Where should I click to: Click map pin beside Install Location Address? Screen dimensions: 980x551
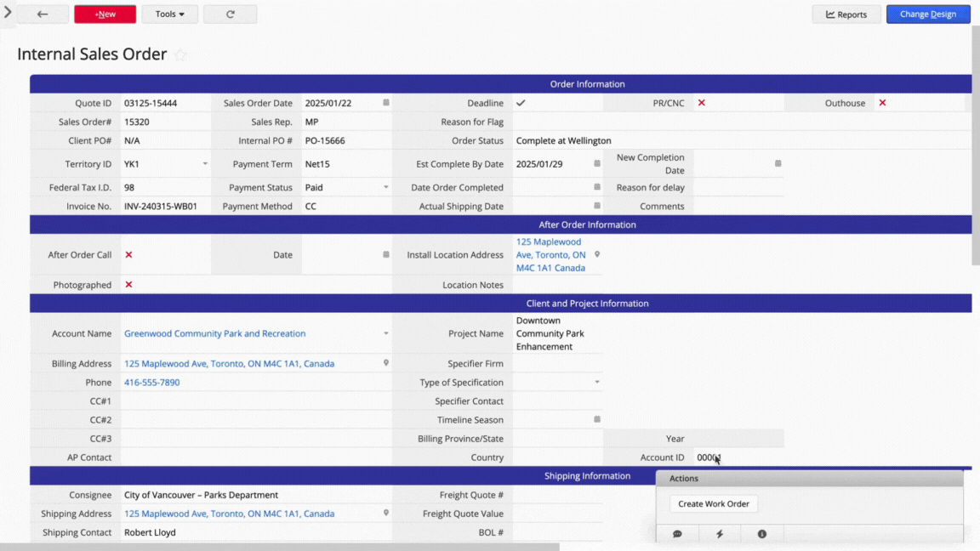point(597,255)
